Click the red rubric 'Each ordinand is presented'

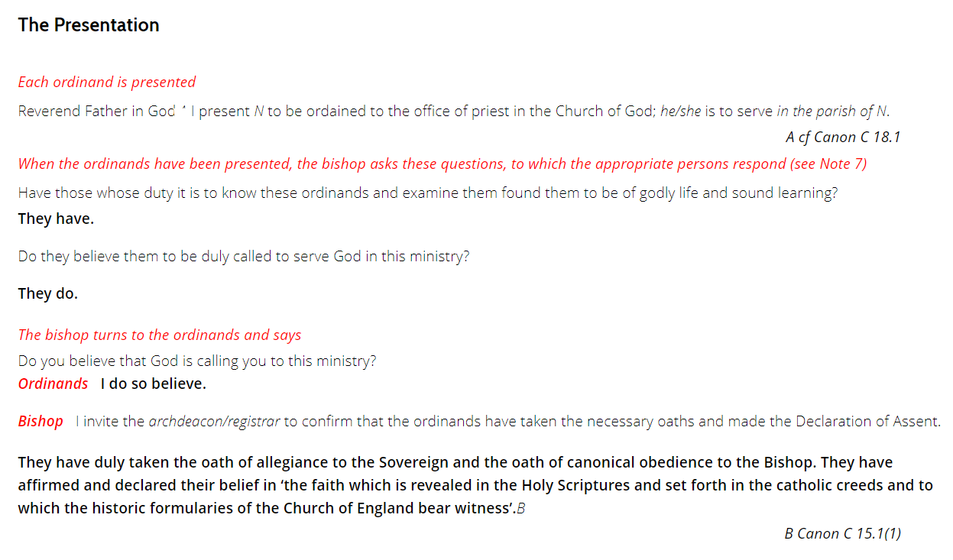[107, 82]
